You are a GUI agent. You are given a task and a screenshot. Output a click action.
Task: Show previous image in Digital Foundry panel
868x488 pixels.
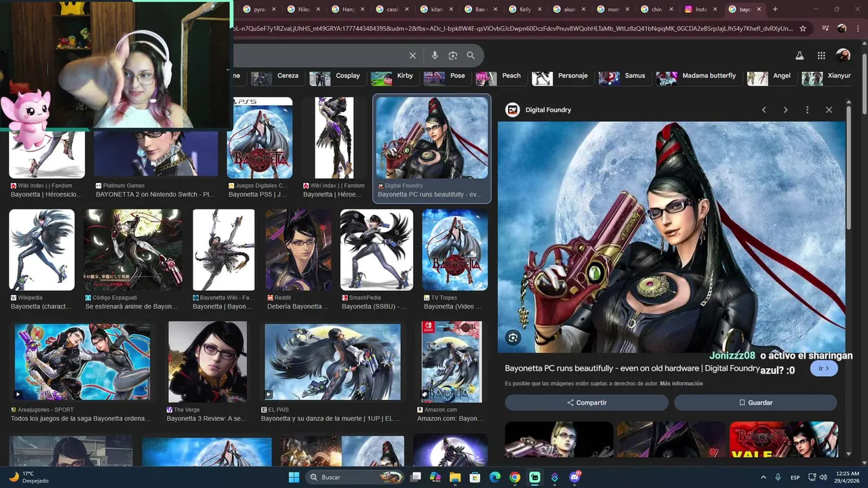(764, 110)
